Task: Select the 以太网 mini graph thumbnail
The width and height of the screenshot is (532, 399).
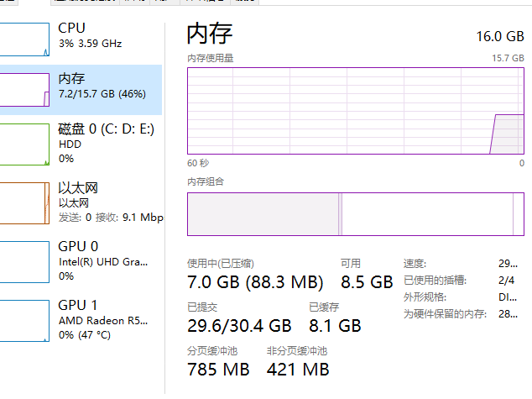Action: pos(25,202)
